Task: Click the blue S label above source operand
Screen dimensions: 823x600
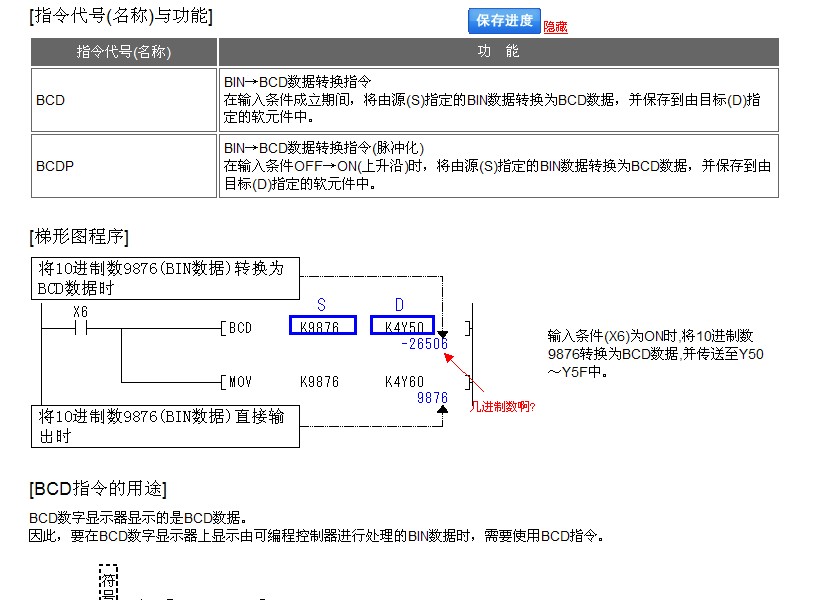Action: (321, 304)
